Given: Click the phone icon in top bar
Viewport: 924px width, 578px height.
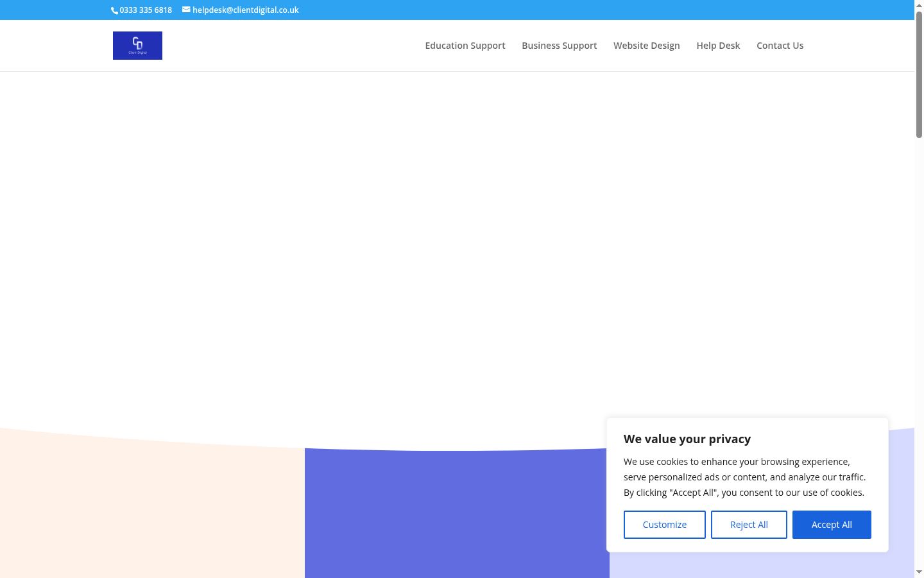Looking at the screenshot, I should pyautogui.click(x=115, y=10).
